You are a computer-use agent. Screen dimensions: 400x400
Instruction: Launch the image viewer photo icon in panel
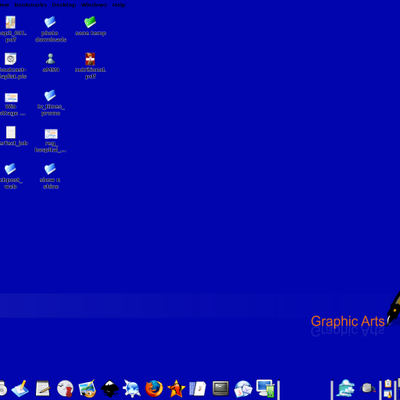(x=87, y=389)
